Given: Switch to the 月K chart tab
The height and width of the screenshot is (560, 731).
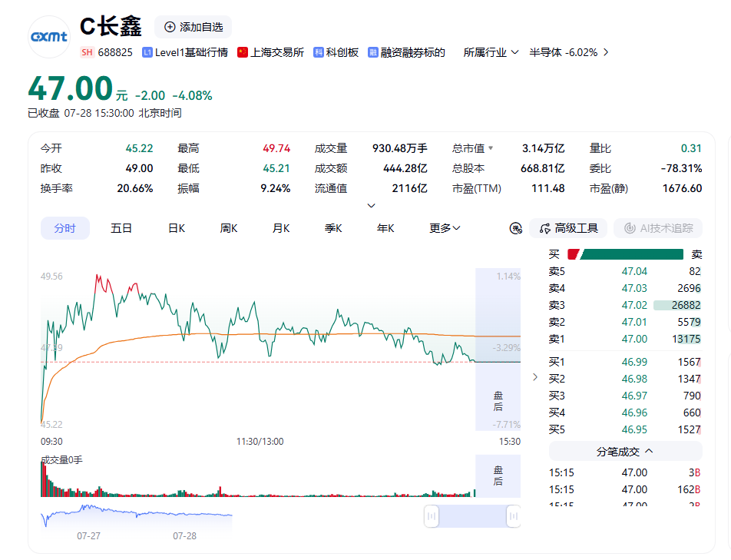Looking at the screenshot, I should click(281, 228).
